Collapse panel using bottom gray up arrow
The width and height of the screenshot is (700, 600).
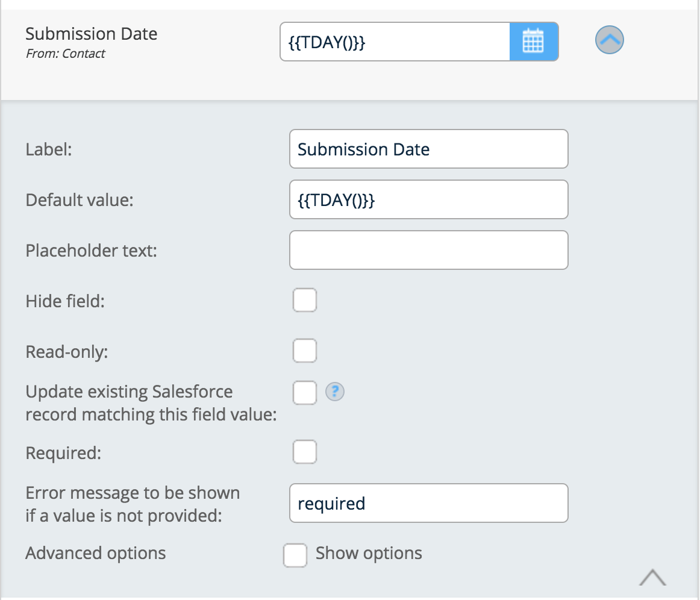(652, 577)
